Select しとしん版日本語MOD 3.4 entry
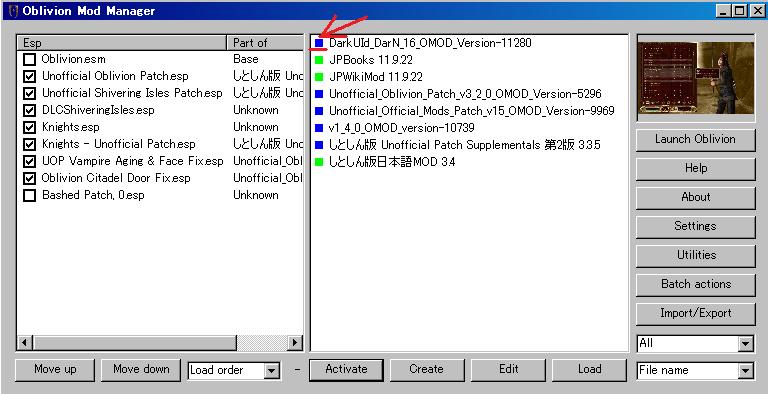 pos(392,162)
